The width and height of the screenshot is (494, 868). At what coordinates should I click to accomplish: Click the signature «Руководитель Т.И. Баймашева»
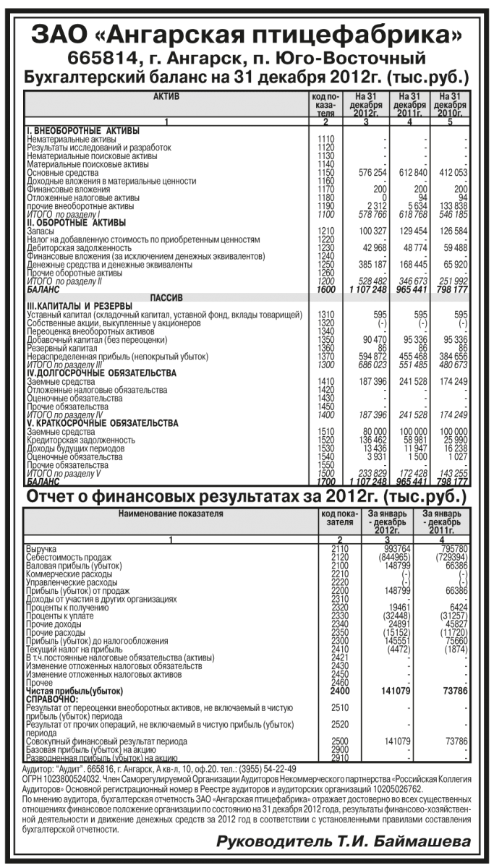pyautogui.click(x=344, y=841)
